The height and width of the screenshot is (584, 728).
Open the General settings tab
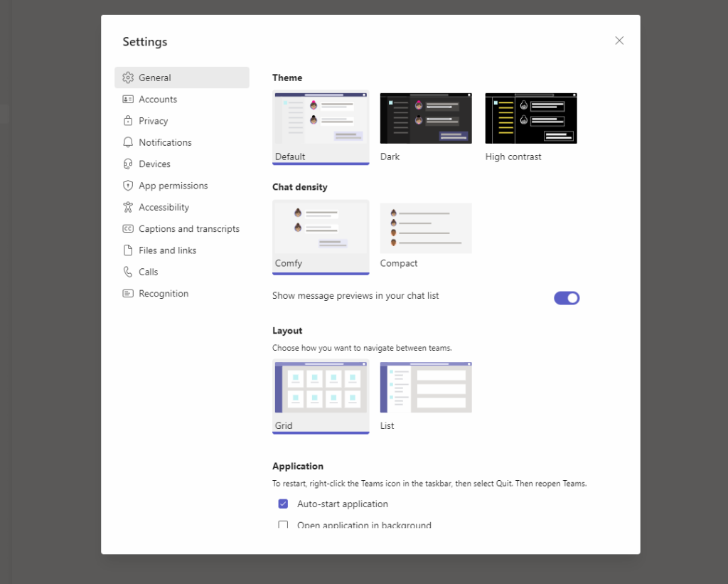(x=182, y=78)
